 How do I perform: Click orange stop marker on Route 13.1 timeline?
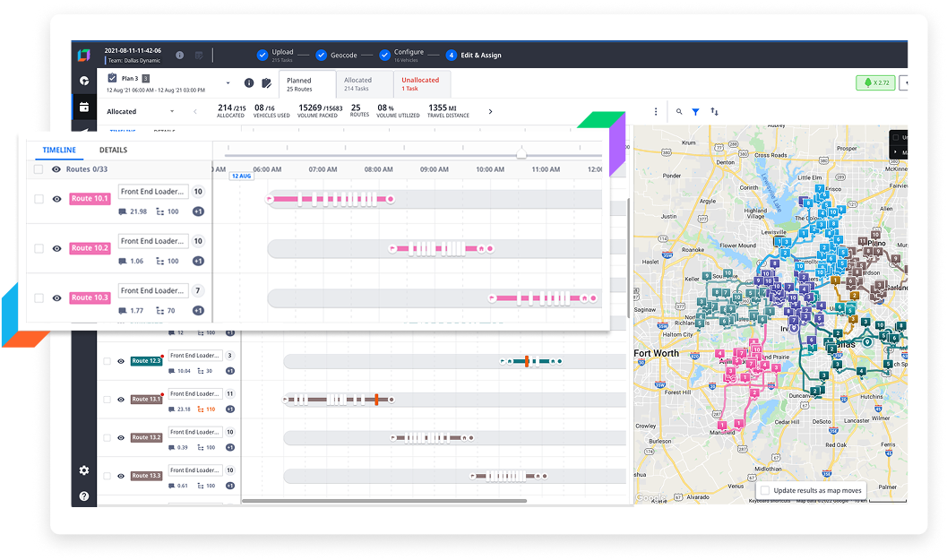pos(376,400)
